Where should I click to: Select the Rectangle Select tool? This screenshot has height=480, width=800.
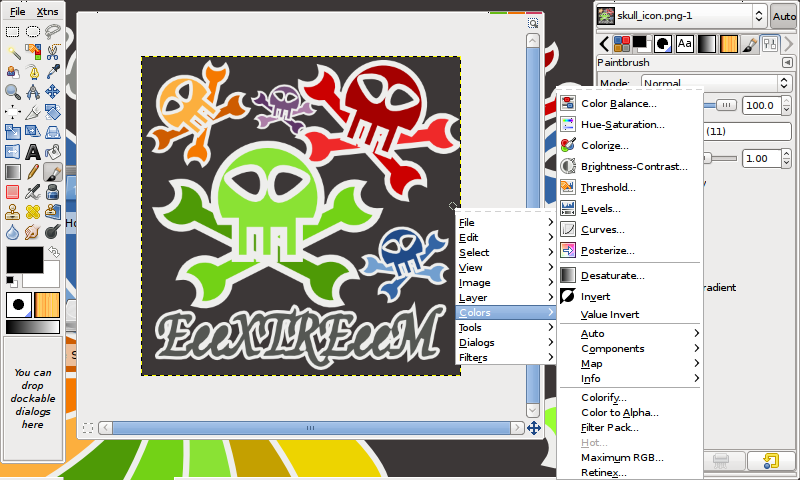(x=12, y=32)
